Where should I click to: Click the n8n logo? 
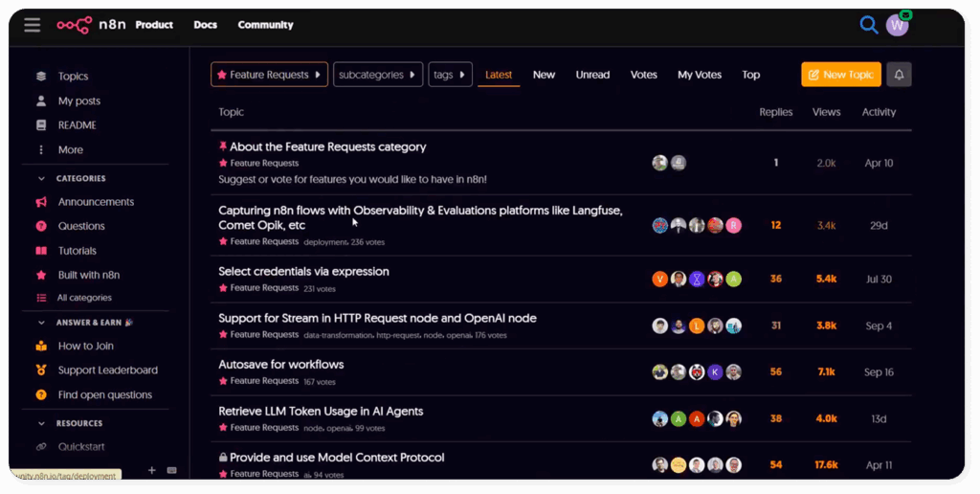tap(91, 25)
